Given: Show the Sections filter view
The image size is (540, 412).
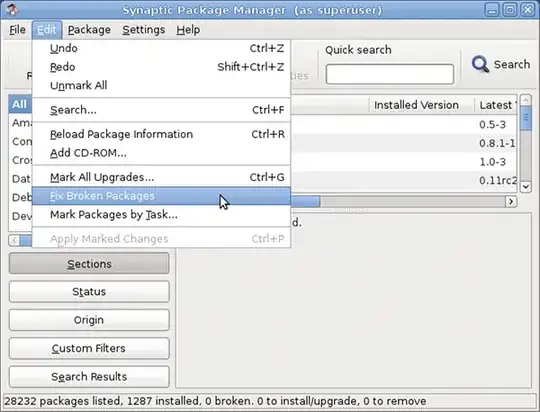Looking at the screenshot, I should tap(89, 264).
